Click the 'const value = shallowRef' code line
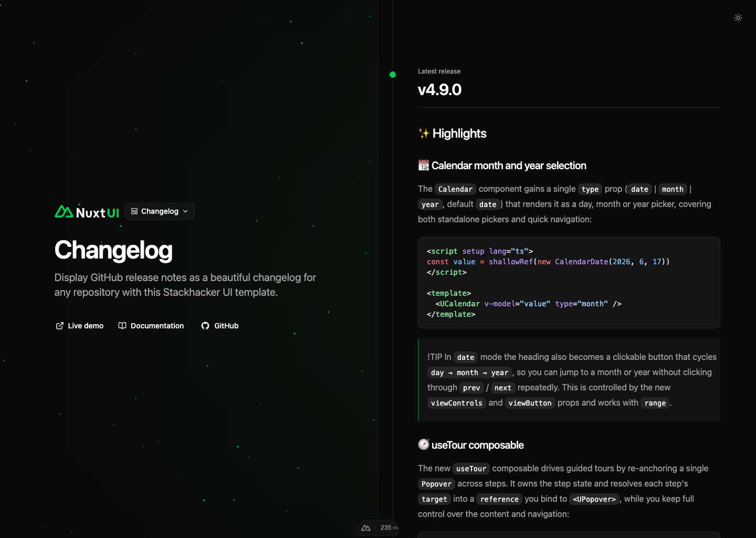The height and width of the screenshot is (538, 756). (x=548, y=262)
